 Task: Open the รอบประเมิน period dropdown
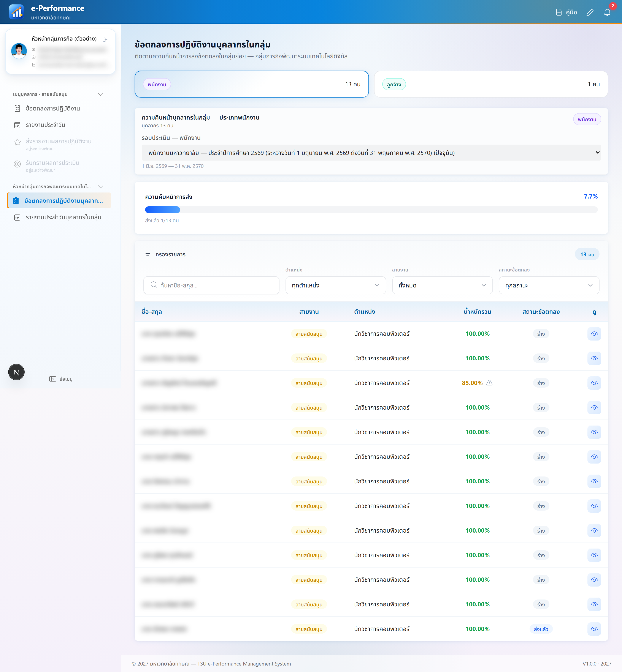(371, 153)
